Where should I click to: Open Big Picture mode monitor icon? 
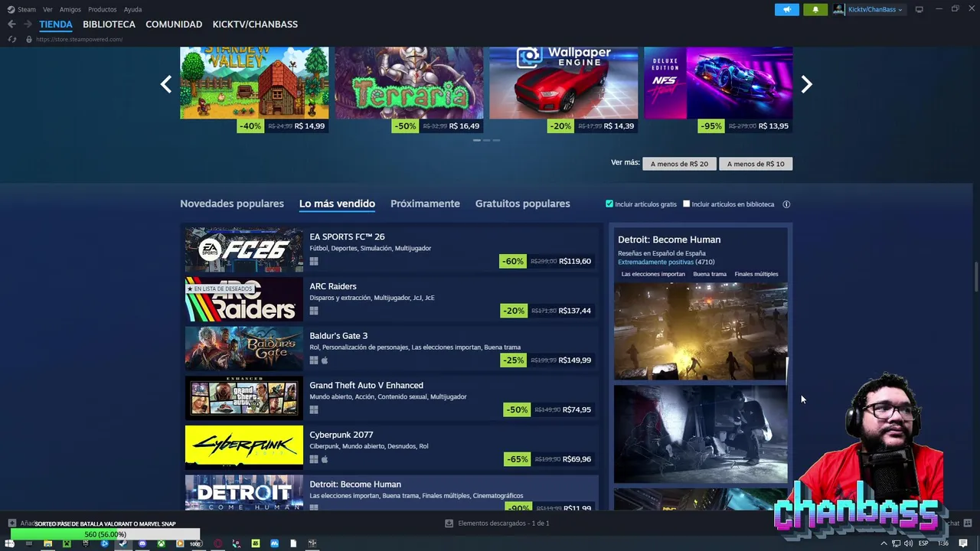(919, 9)
